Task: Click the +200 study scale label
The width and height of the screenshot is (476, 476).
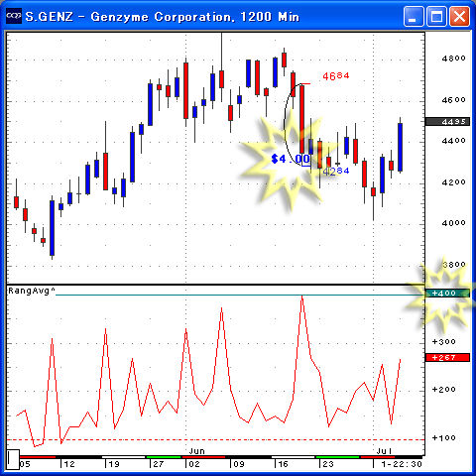Action: pyautogui.click(x=444, y=390)
